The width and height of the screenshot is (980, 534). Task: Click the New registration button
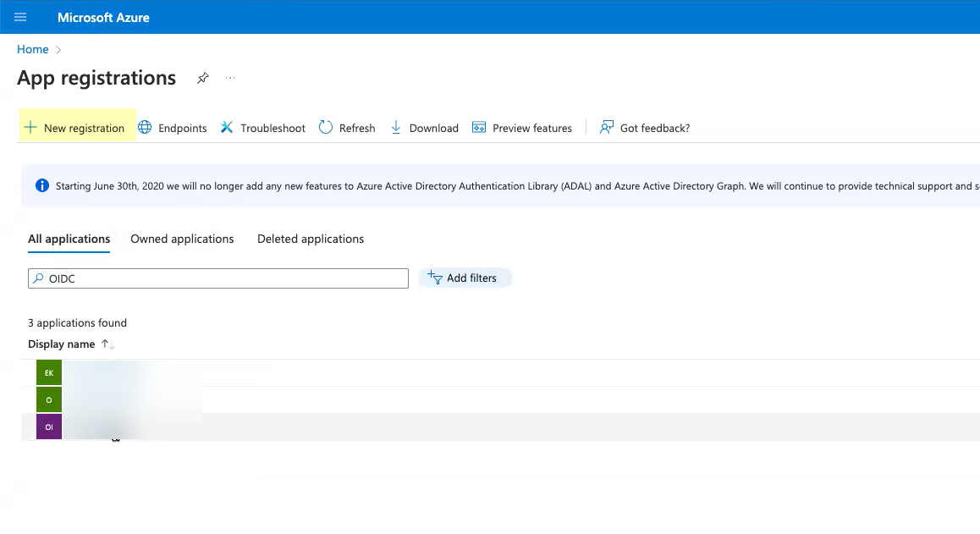[75, 128]
